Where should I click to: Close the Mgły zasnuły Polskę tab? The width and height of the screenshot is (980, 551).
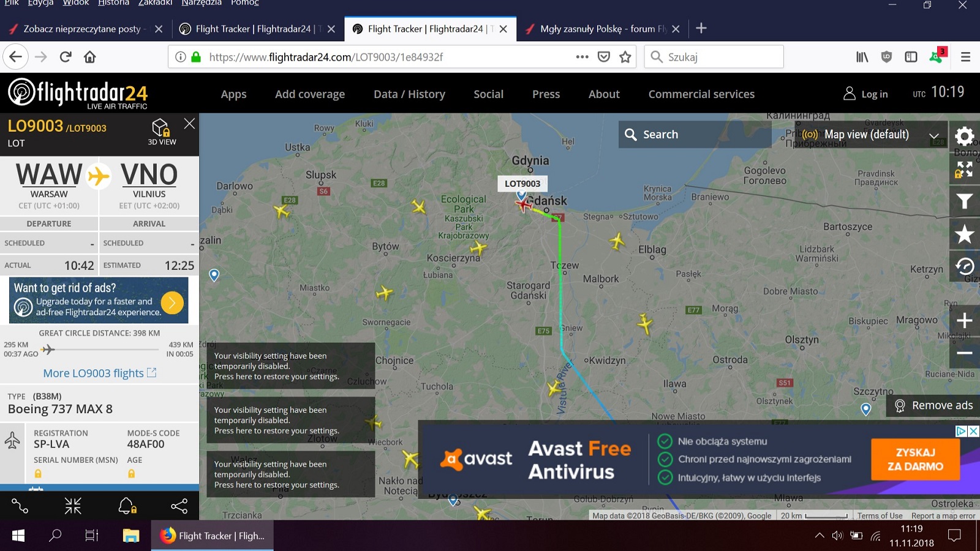coord(676,29)
